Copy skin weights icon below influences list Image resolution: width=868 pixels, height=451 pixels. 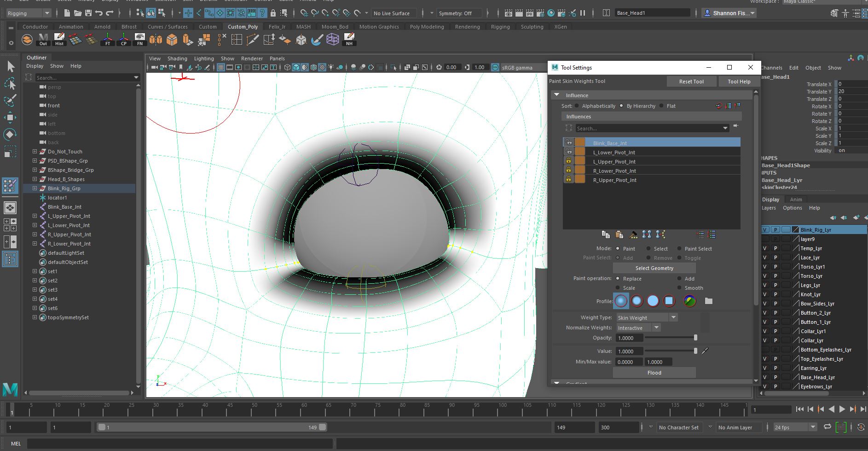(x=606, y=235)
